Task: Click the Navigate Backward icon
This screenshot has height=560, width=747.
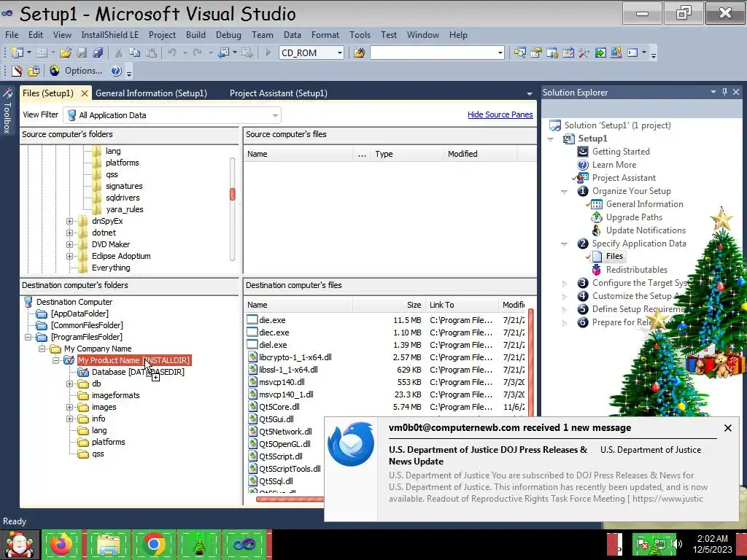Action: pyautogui.click(x=223, y=52)
